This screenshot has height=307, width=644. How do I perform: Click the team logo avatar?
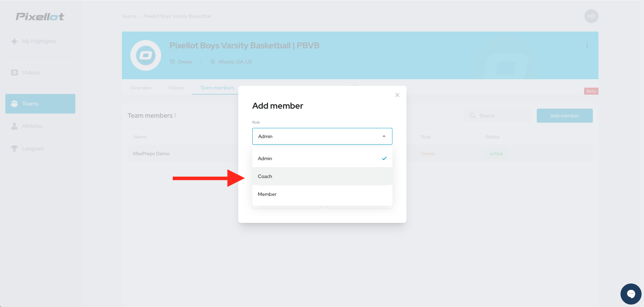(x=146, y=55)
